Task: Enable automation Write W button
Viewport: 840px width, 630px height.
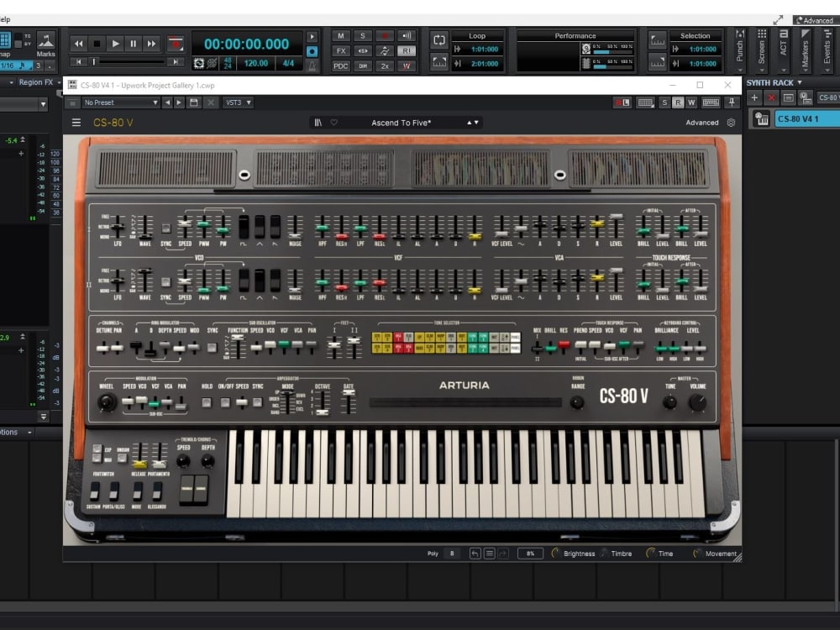Action: tap(691, 102)
